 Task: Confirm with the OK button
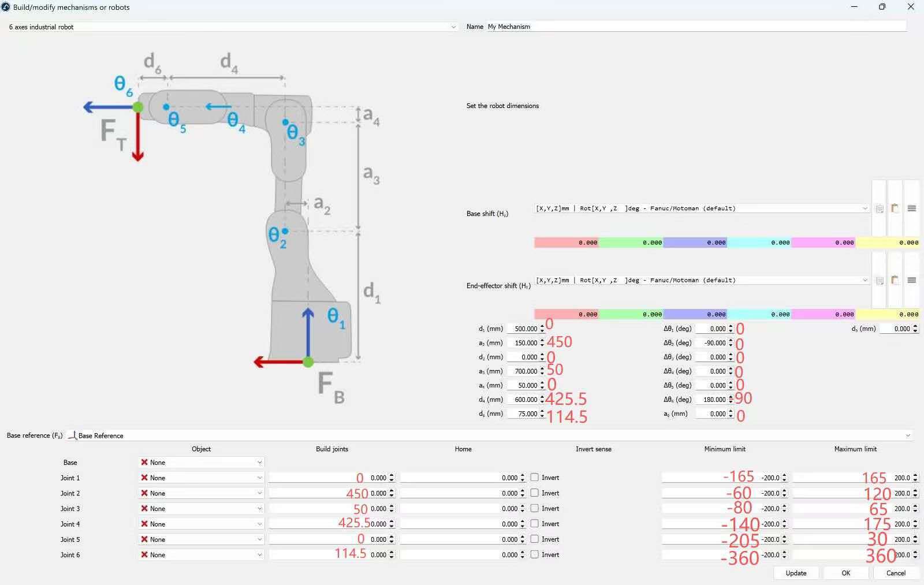tap(845, 573)
